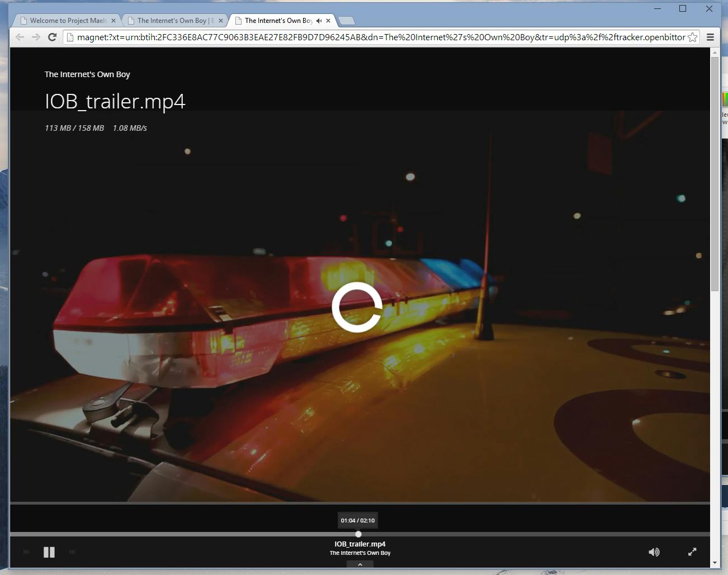Open the browser hamburger menu
The width and height of the screenshot is (728, 575).
711,37
